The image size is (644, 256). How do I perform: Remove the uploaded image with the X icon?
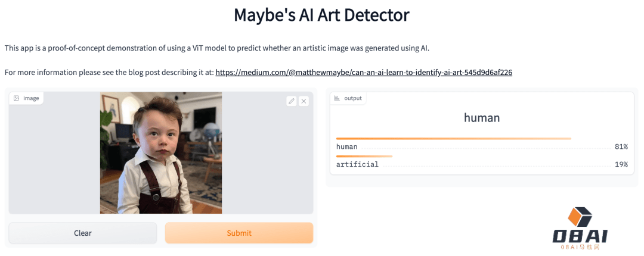pyautogui.click(x=304, y=101)
